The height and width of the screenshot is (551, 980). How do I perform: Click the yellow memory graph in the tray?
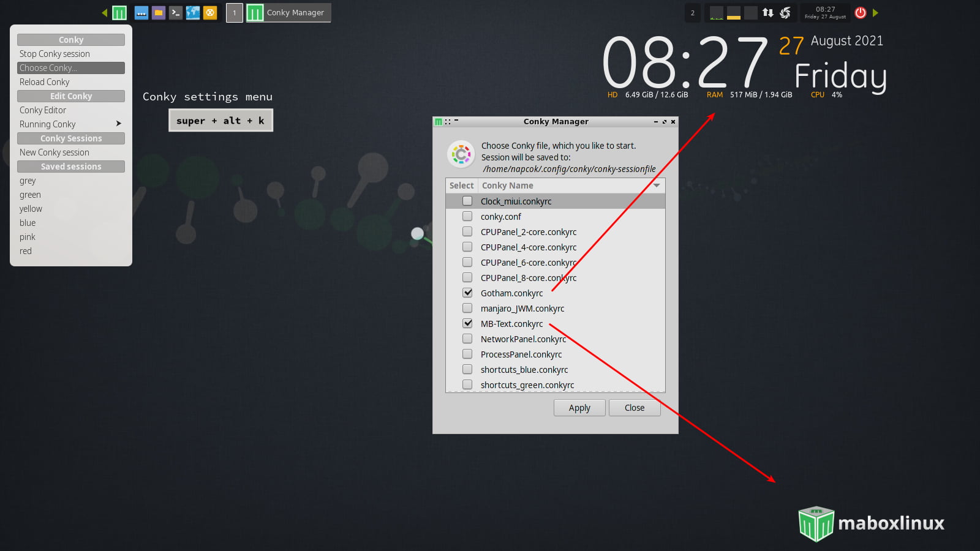(734, 13)
